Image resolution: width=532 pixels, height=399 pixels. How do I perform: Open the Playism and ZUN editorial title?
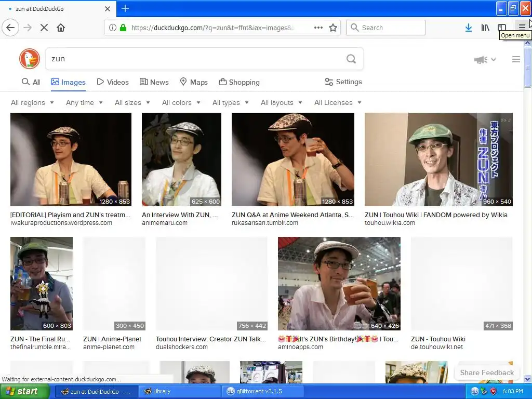[70, 215]
